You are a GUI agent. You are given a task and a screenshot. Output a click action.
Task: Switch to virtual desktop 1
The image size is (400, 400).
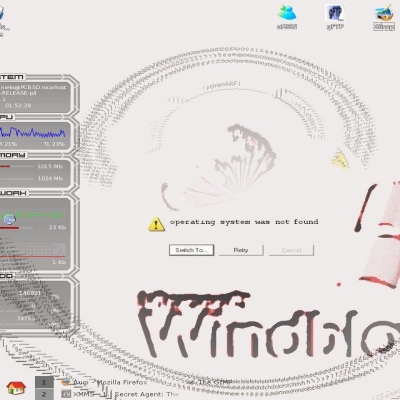click(44, 382)
